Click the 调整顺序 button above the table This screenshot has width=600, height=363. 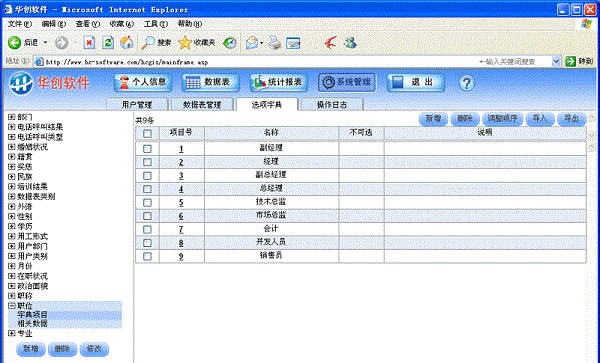click(502, 119)
